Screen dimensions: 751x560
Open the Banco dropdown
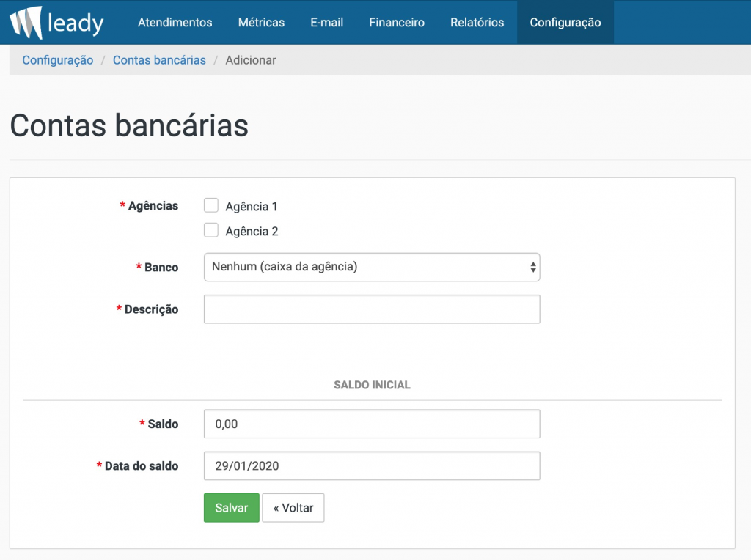coord(372,267)
